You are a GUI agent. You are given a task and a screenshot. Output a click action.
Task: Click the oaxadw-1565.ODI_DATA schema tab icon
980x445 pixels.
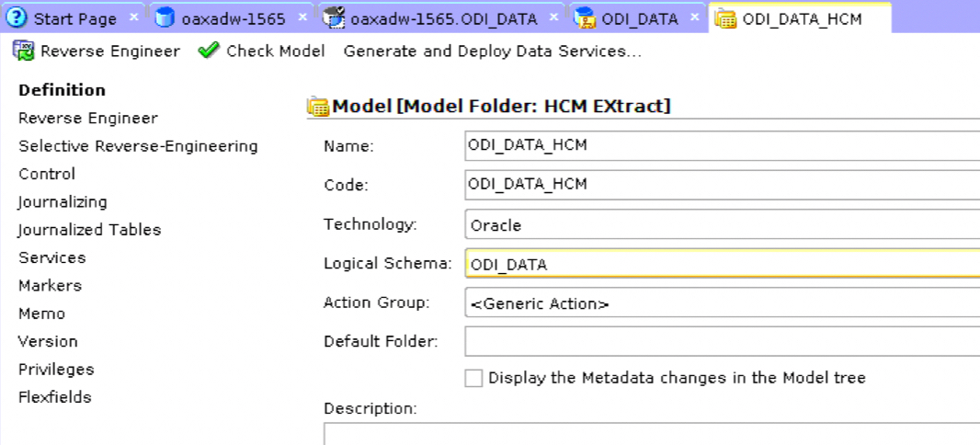(334, 18)
